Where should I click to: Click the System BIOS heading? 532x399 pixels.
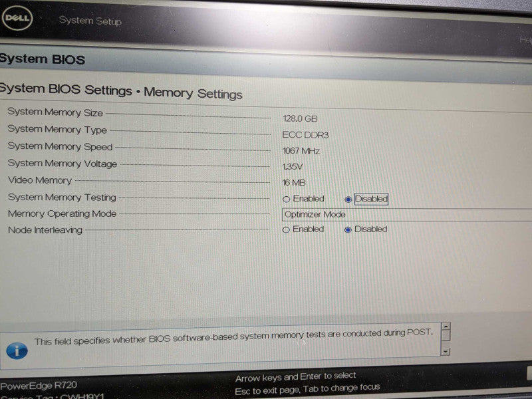(43, 59)
